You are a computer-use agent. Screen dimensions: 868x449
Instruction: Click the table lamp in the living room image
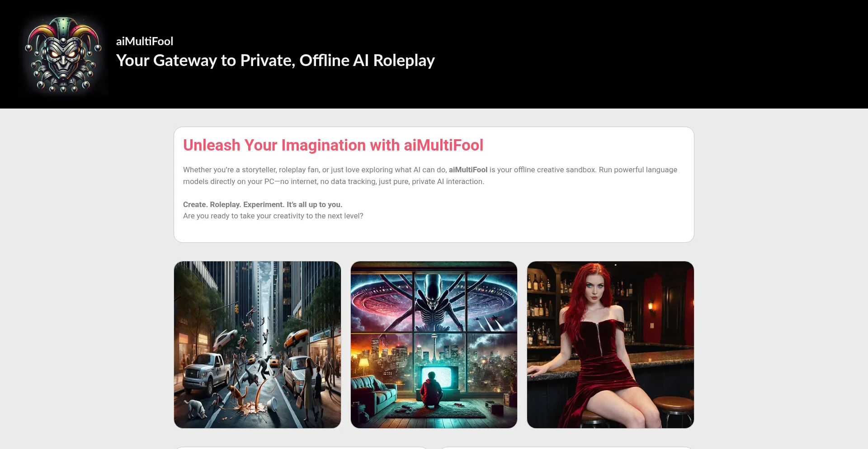click(364, 366)
